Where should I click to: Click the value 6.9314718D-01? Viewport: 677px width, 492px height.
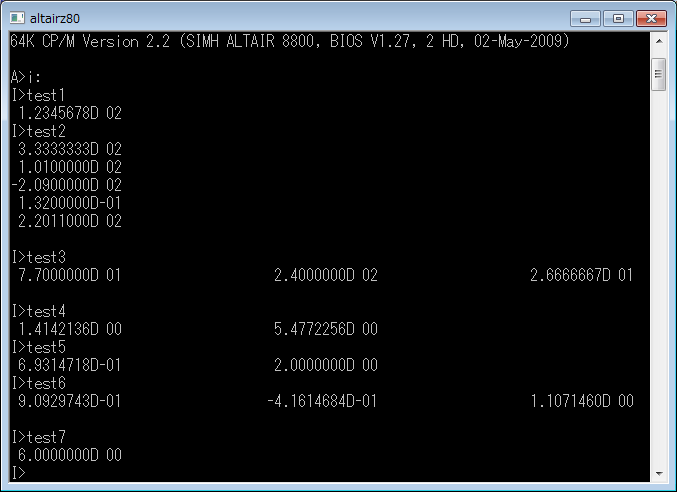tap(70, 366)
